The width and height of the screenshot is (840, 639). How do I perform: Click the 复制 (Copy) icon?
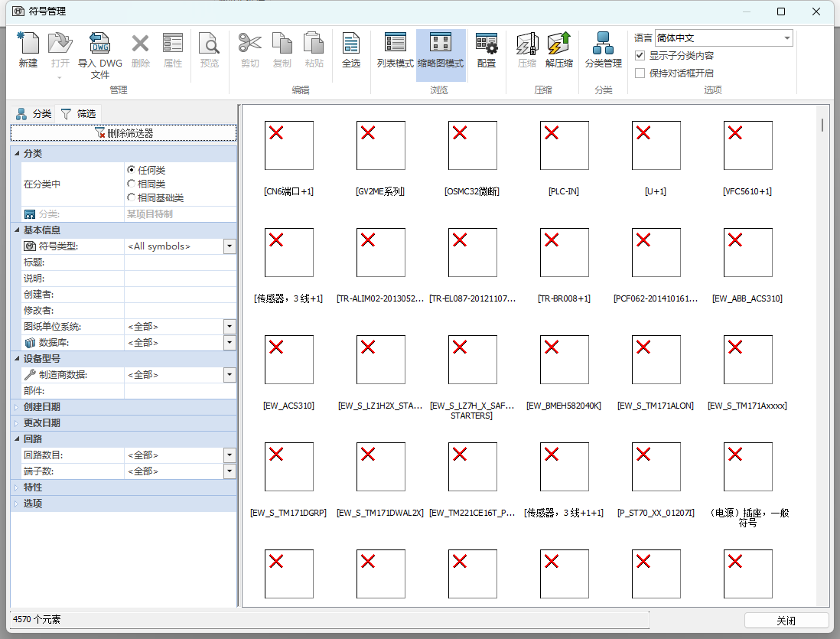282,44
